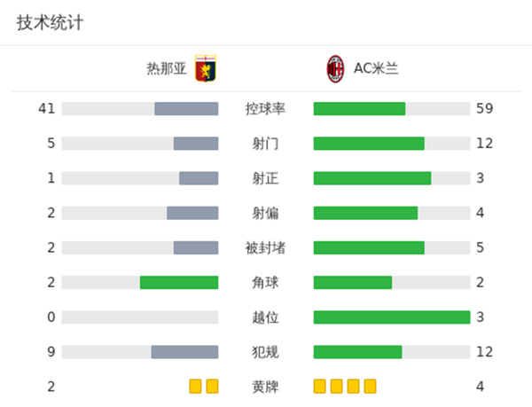
Task: Click the 射正 stat label
Action: tap(265, 178)
